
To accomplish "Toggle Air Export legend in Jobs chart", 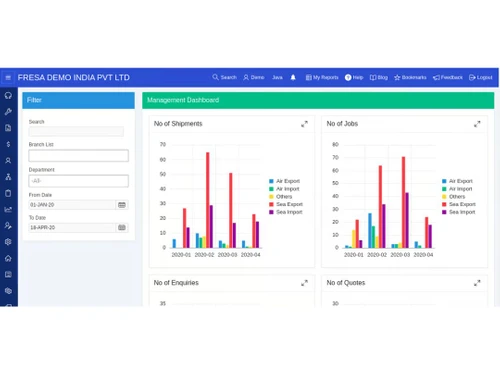I will click(x=457, y=181).
